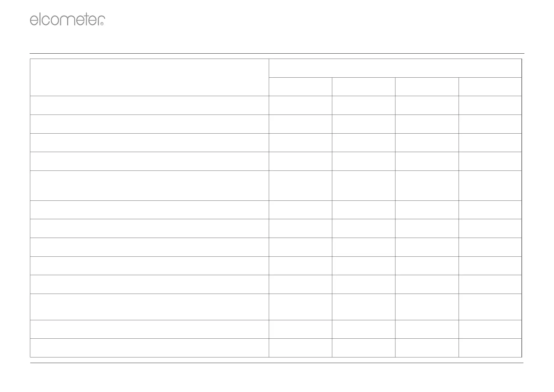554x392 pixels.
Task: Select the large empty top-left header cell
Action: pyautogui.click(x=149, y=77)
